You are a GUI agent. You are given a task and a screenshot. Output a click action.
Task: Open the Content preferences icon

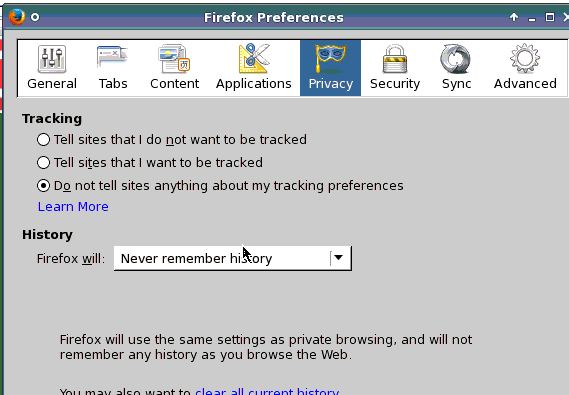coord(174,58)
